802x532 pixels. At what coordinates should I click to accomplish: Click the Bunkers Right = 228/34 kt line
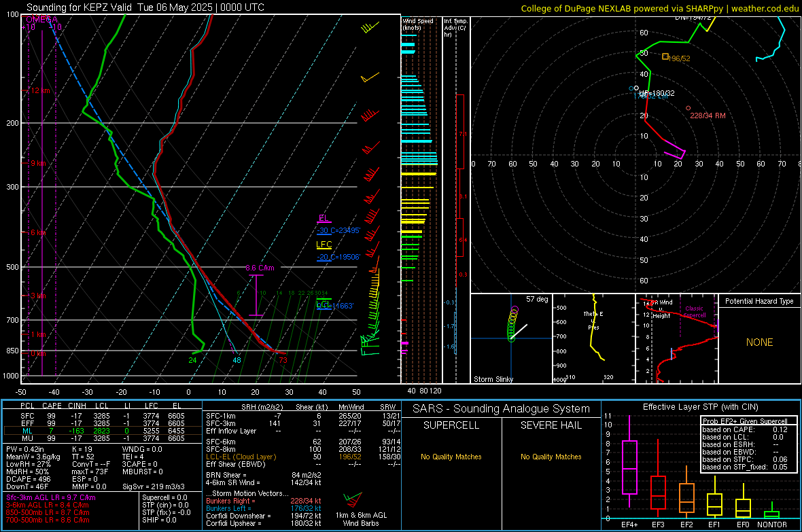[264, 501]
